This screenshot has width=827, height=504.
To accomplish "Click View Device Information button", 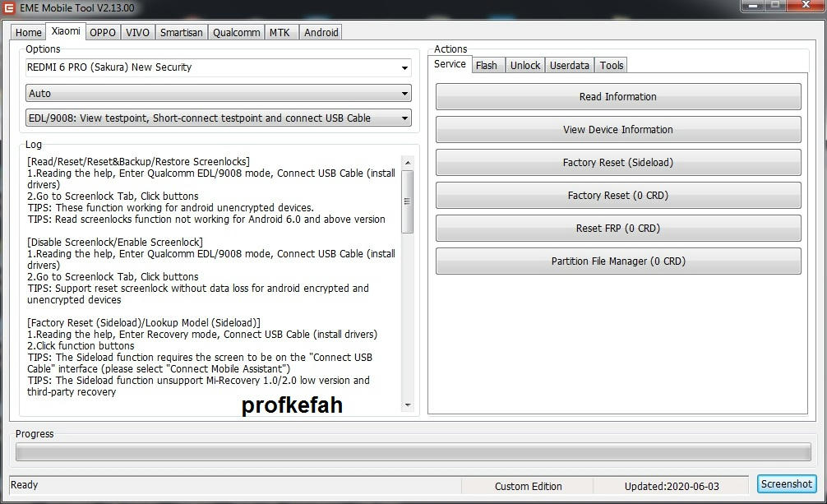I will [618, 129].
